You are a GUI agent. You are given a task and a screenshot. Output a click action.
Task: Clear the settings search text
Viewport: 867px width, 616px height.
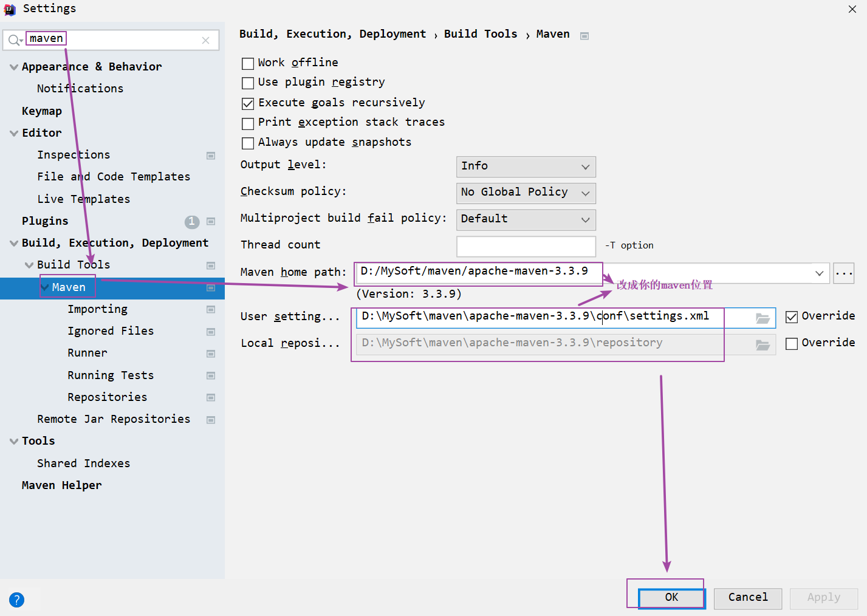206,40
